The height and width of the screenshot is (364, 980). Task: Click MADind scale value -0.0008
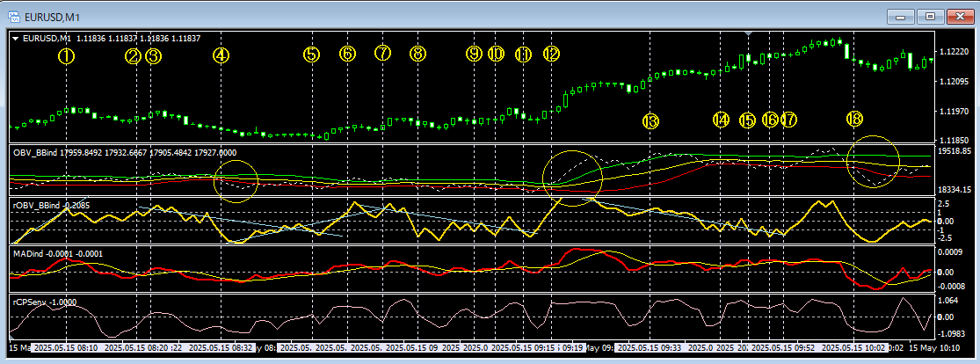pyautogui.click(x=952, y=287)
